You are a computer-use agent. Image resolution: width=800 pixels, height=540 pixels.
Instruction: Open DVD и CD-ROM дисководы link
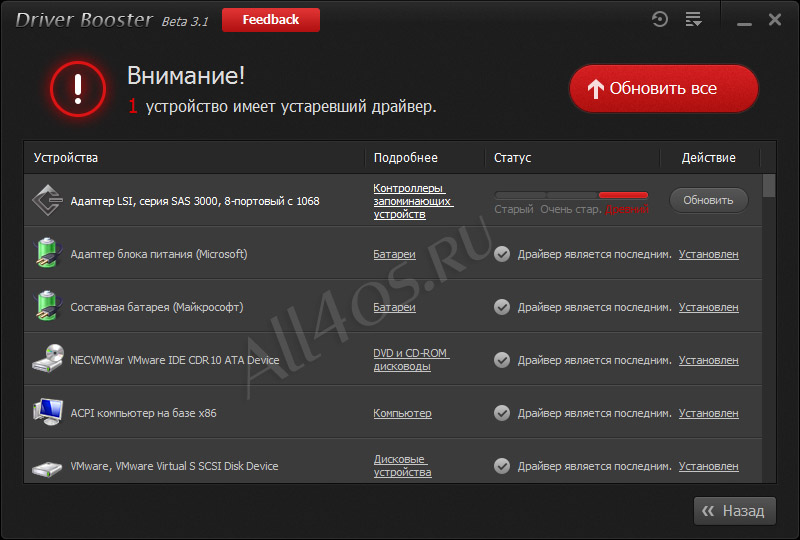pos(411,360)
